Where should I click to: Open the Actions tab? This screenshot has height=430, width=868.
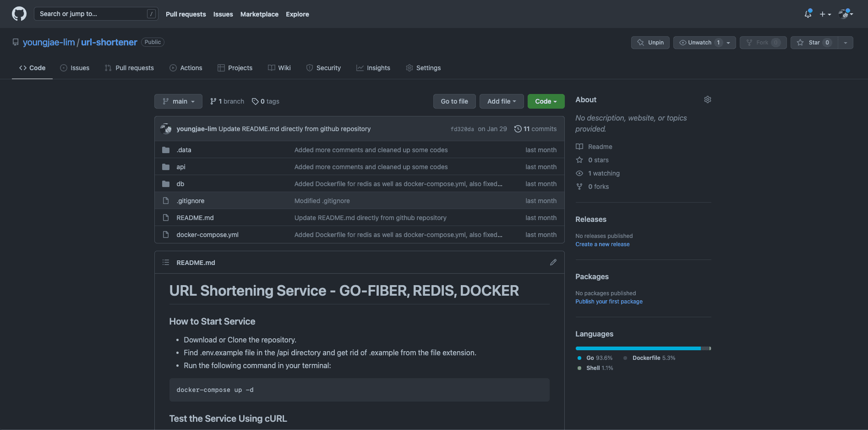[186, 68]
